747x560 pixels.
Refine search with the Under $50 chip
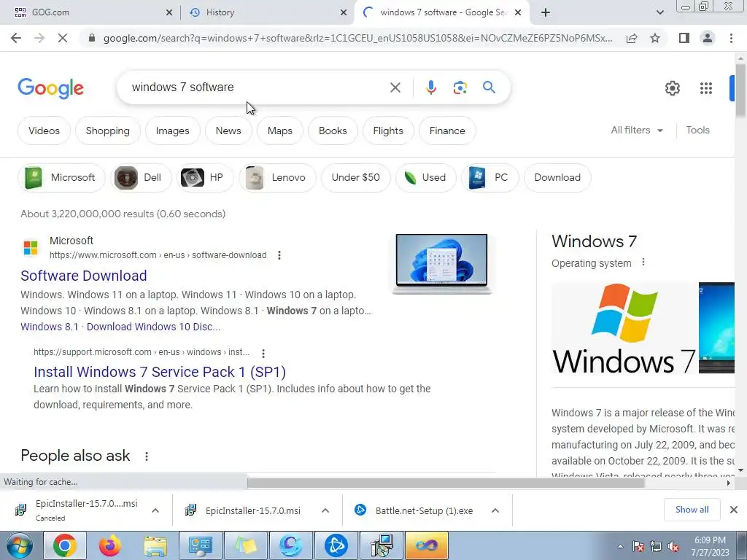click(x=355, y=178)
